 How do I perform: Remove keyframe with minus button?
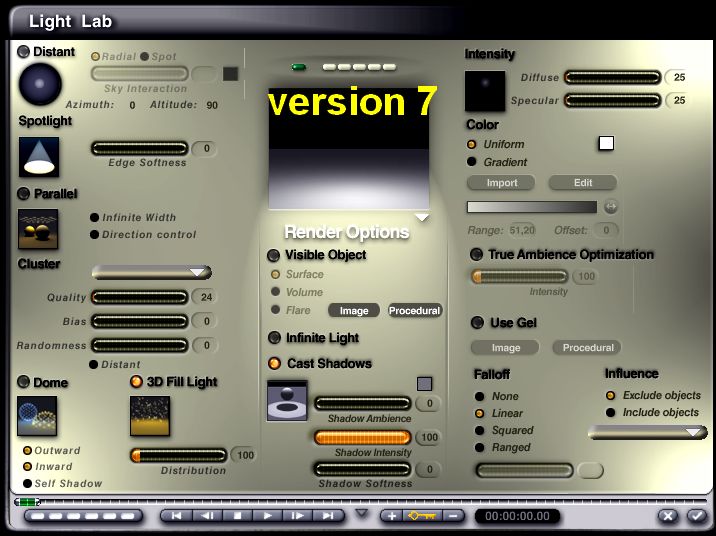pos(453,516)
